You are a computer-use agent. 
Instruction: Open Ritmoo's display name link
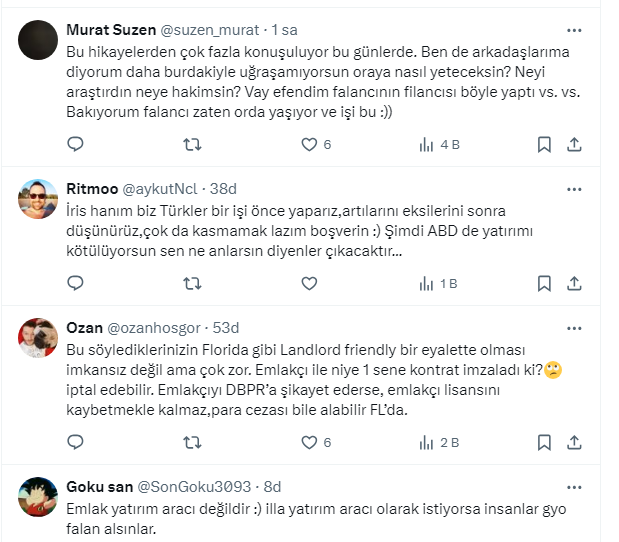click(91, 189)
